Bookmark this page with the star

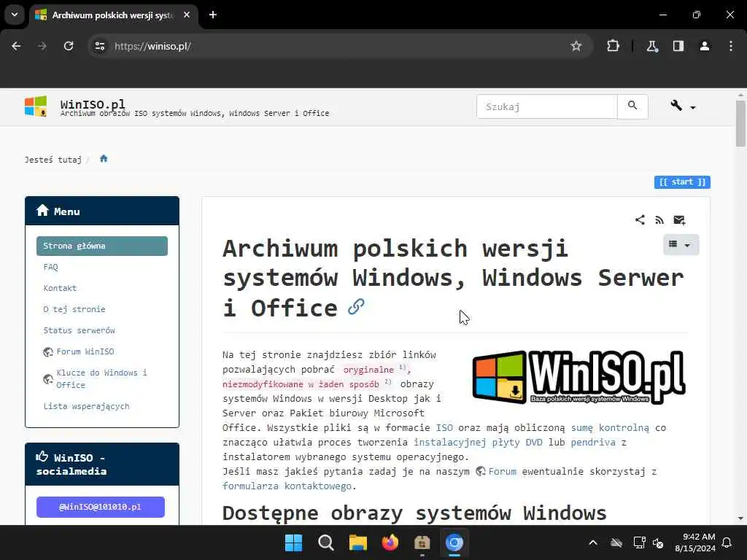click(x=576, y=46)
